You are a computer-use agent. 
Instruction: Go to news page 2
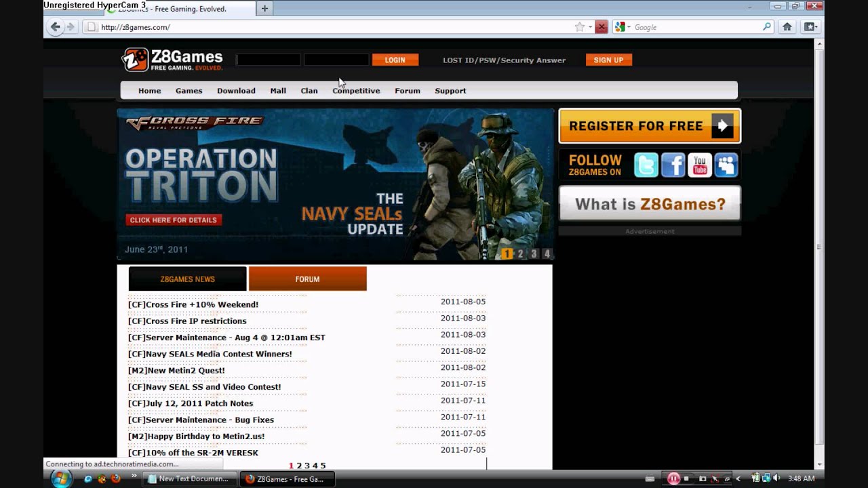tap(299, 466)
